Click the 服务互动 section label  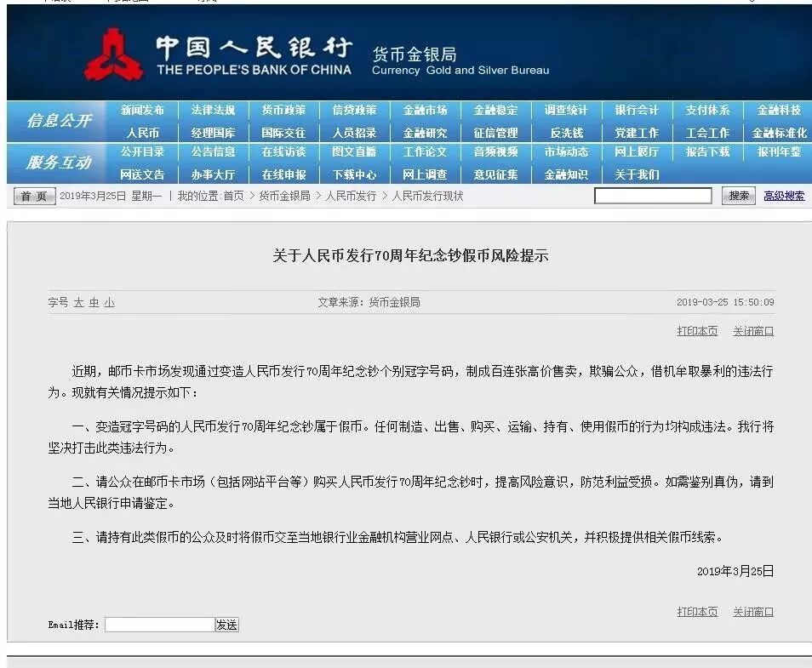pos(59,163)
